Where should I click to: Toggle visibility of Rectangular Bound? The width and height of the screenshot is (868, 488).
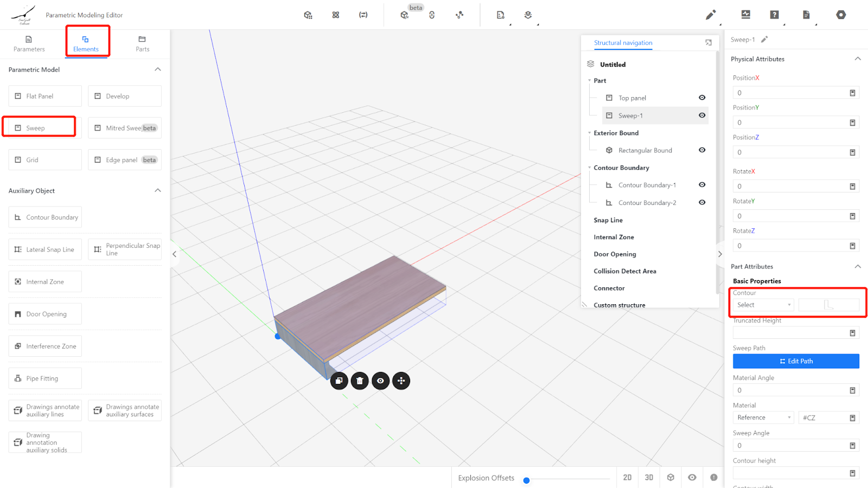coord(702,150)
